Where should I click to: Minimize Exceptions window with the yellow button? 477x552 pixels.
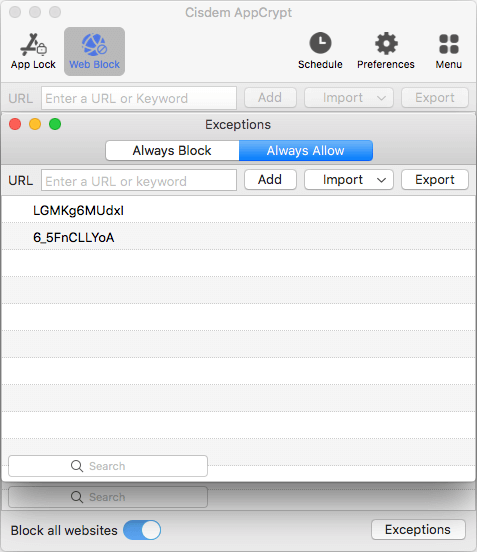coord(35,124)
